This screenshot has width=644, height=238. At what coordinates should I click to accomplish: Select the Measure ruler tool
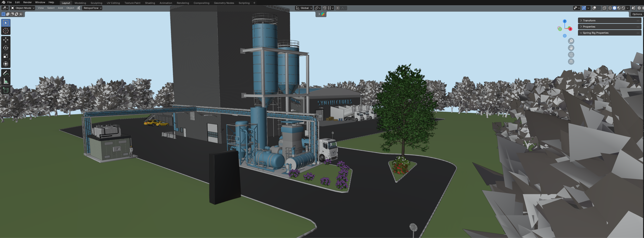point(6,81)
